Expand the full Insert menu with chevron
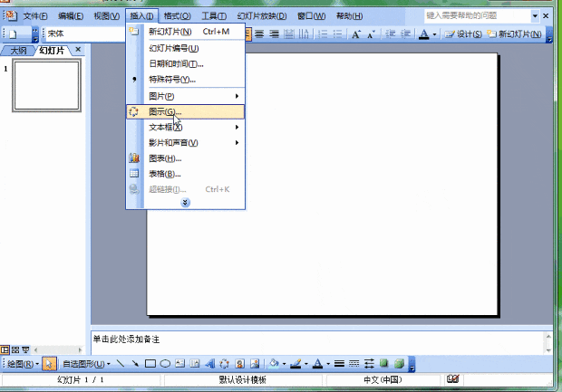 pos(186,203)
